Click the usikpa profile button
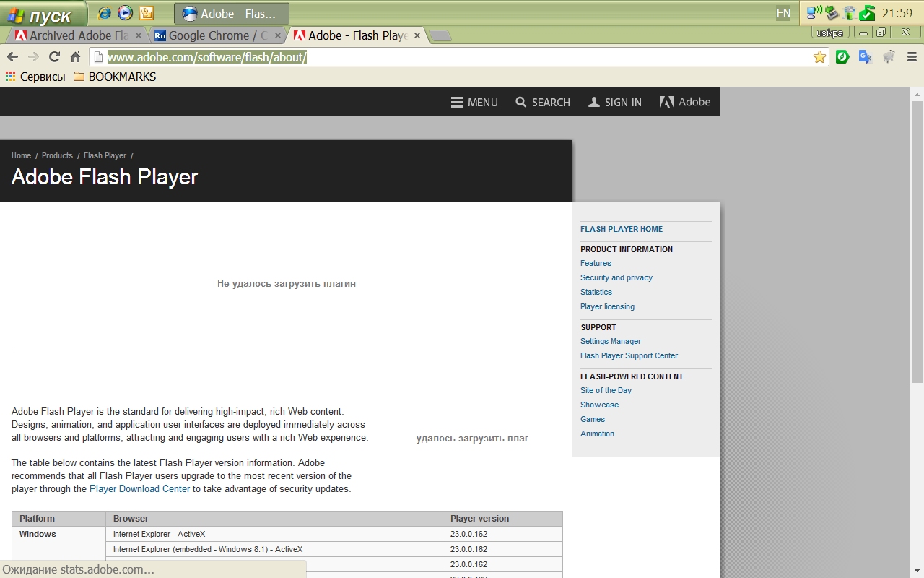The image size is (924, 578). click(x=829, y=33)
